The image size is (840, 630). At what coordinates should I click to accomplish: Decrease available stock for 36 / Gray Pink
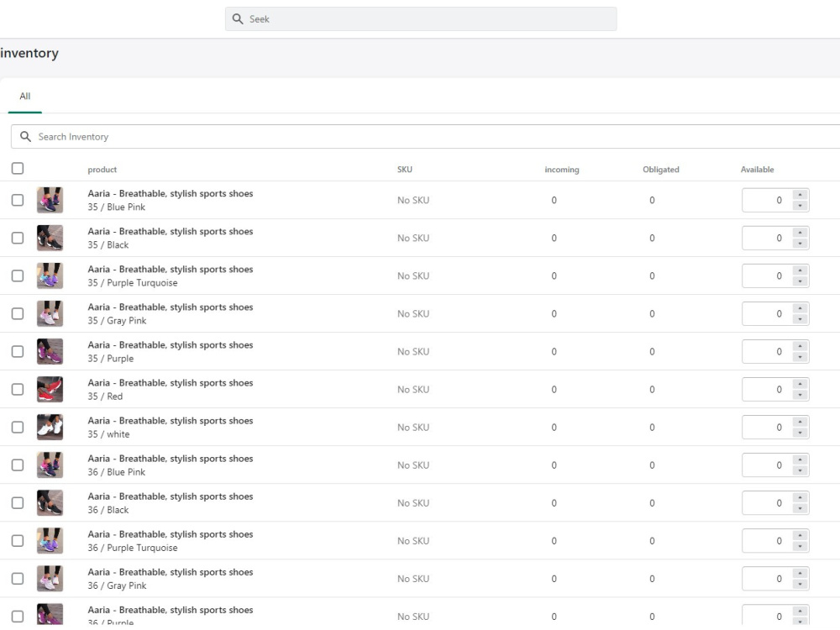[800, 585]
